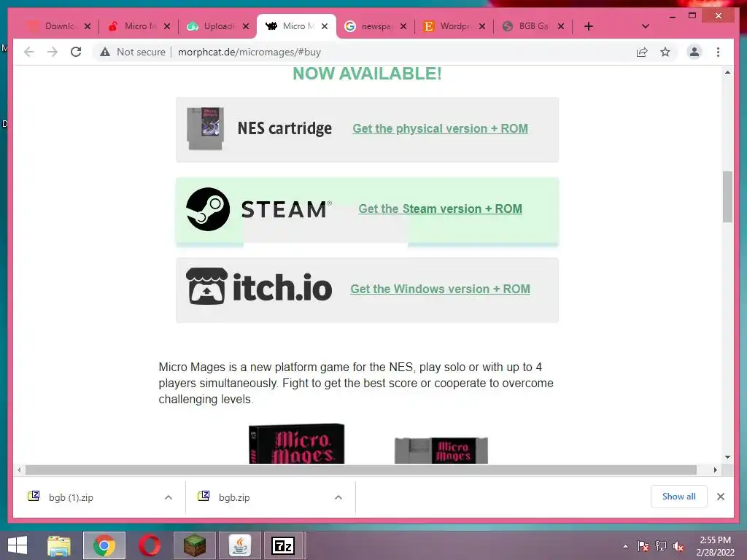Close the Downloads tab
Viewport: 747px width, 560px height.
(x=88, y=26)
